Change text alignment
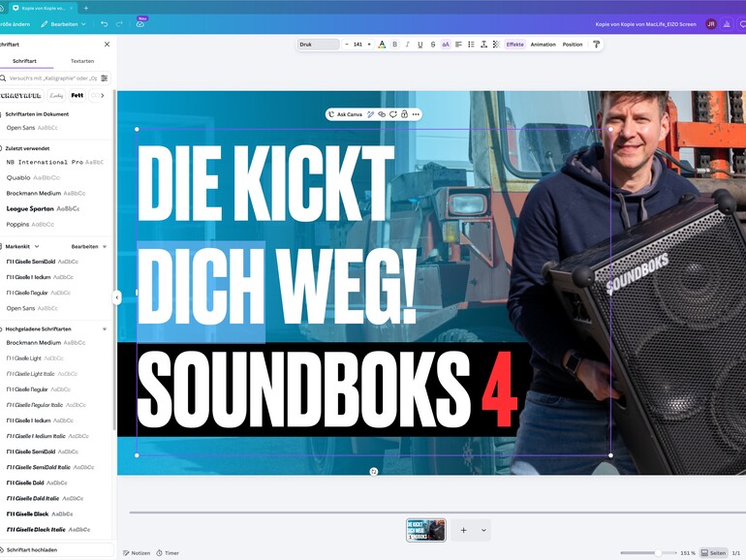Image resolution: width=746 pixels, height=560 pixels. point(458,45)
